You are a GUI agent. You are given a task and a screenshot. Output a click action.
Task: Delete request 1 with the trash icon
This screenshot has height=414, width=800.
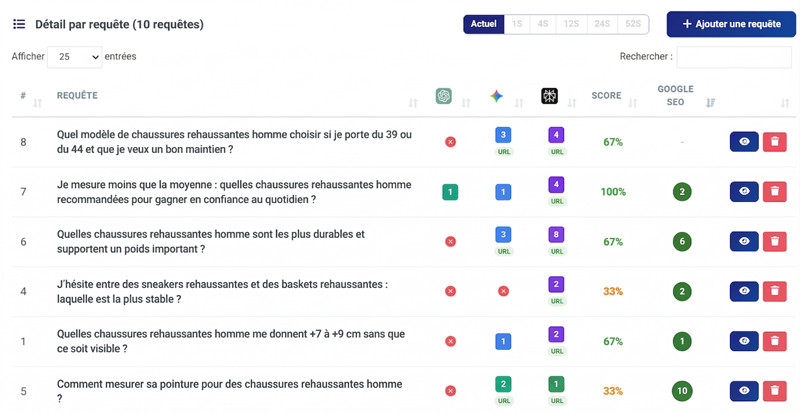point(774,341)
